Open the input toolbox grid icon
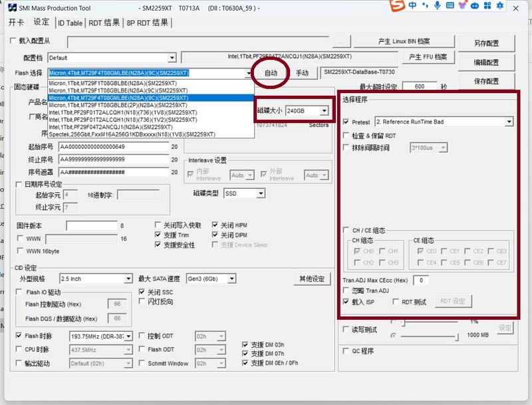 click(487, 7)
